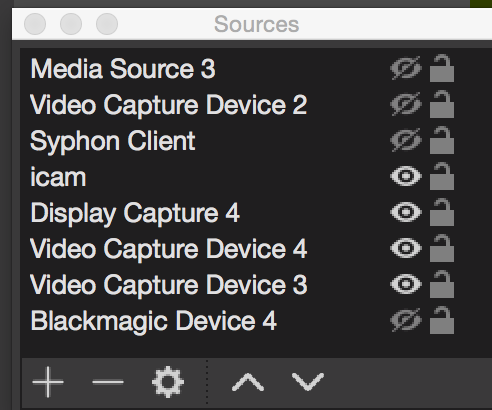Open source properties with gear icon
The height and width of the screenshot is (410, 492).
coord(168,382)
